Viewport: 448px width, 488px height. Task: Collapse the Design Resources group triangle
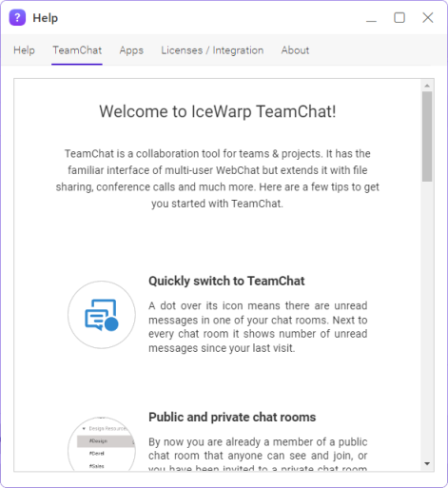coord(84,428)
